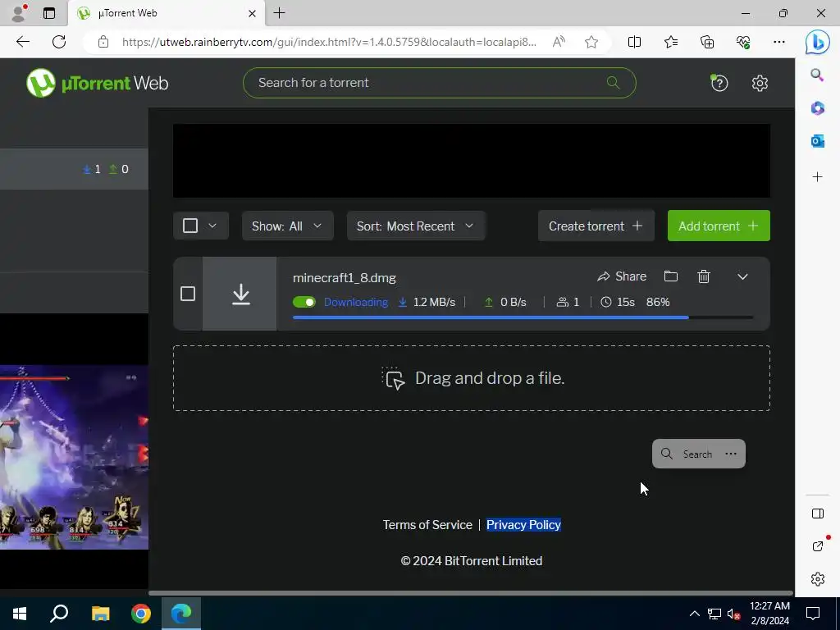Open the floating search bar three-dots menu
The height and width of the screenshot is (630, 840).
[x=731, y=454]
